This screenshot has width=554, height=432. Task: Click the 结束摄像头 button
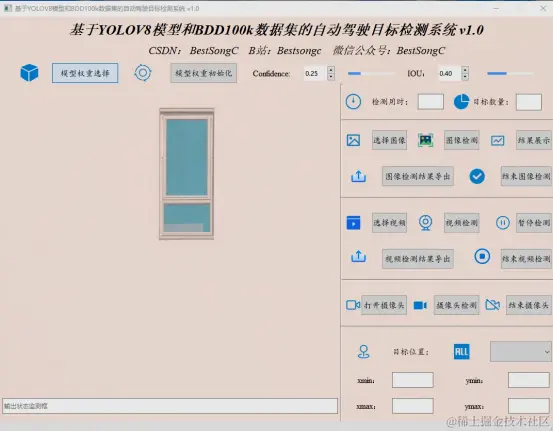click(x=529, y=305)
